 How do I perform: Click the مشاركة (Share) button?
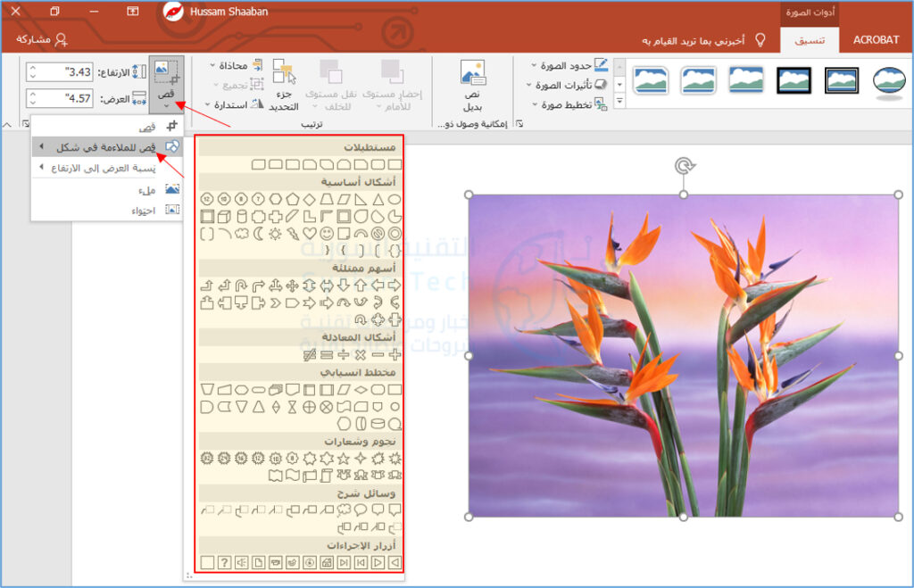pos(42,39)
